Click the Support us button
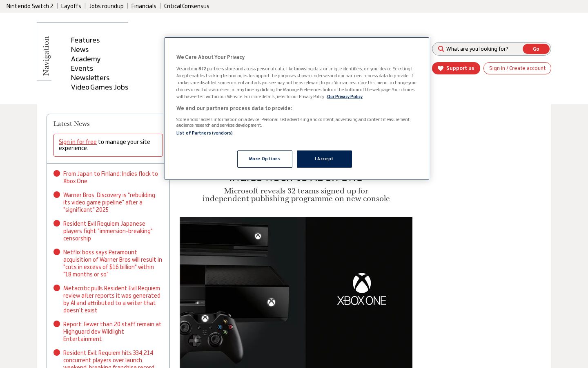Image resolution: width=588 pixels, height=368 pixels. pyautogui.click(x=456, y=68)
